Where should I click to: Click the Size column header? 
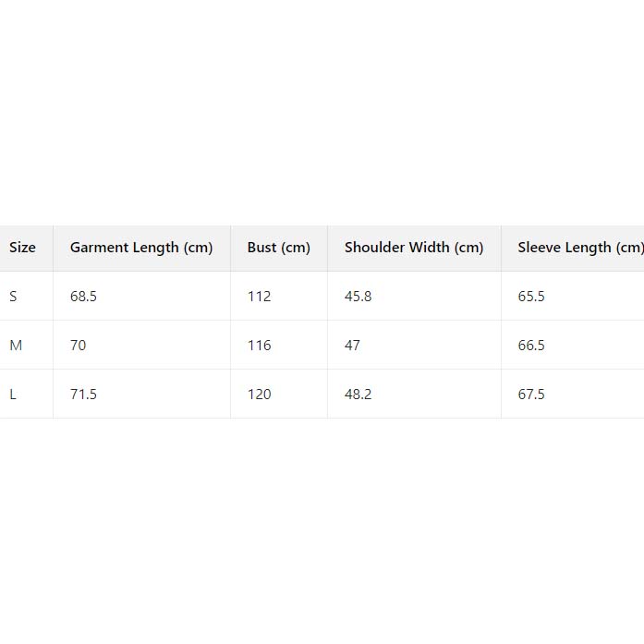tap(23, 248)
